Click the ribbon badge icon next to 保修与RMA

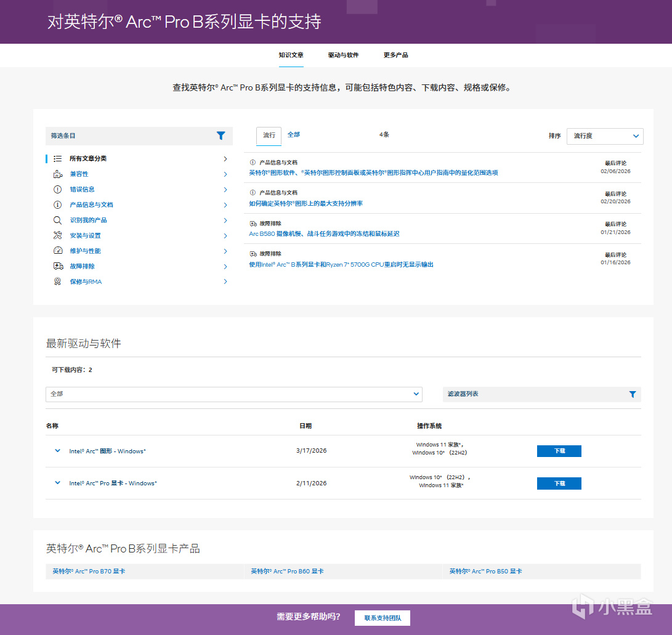57,281
